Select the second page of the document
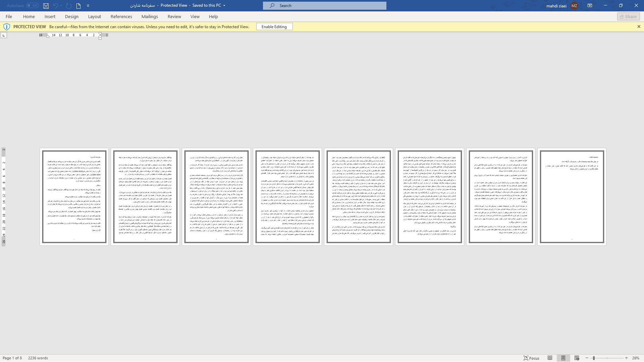The width and height of the screenshot is (644, 362). 145,197
